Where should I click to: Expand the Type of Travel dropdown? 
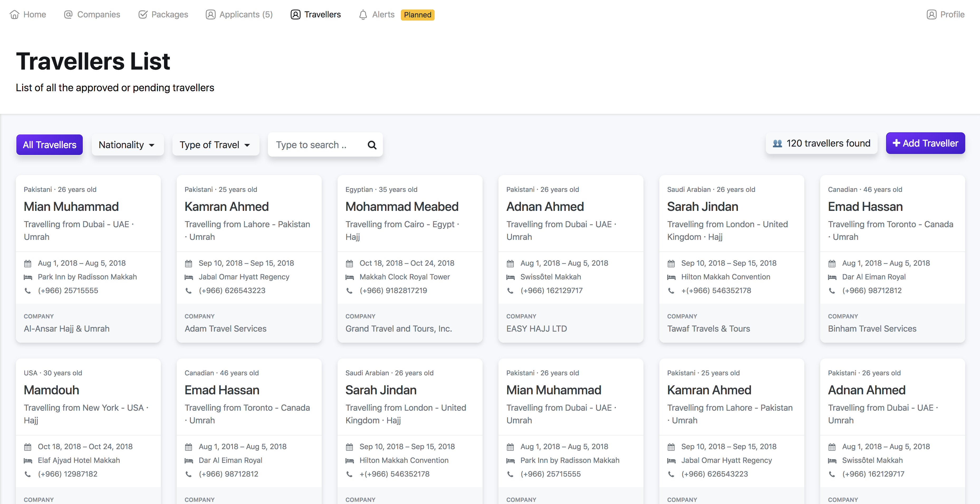(215, 145)
